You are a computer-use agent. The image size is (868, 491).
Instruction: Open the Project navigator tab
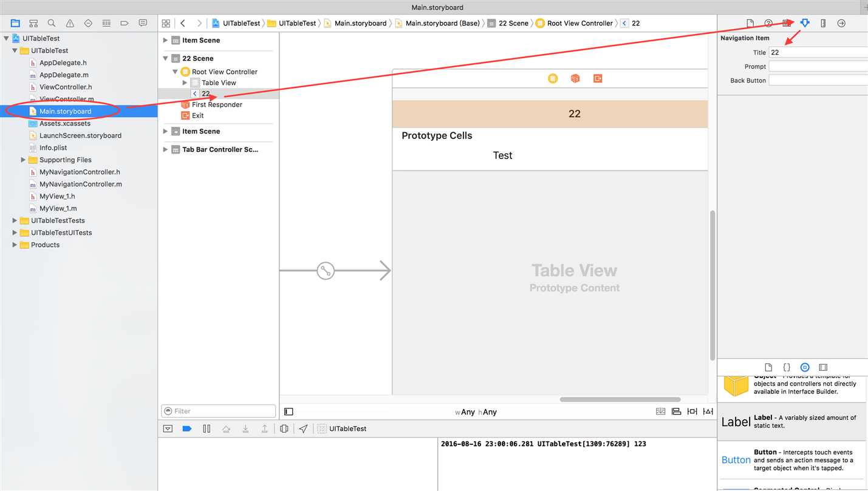(15, 23)
